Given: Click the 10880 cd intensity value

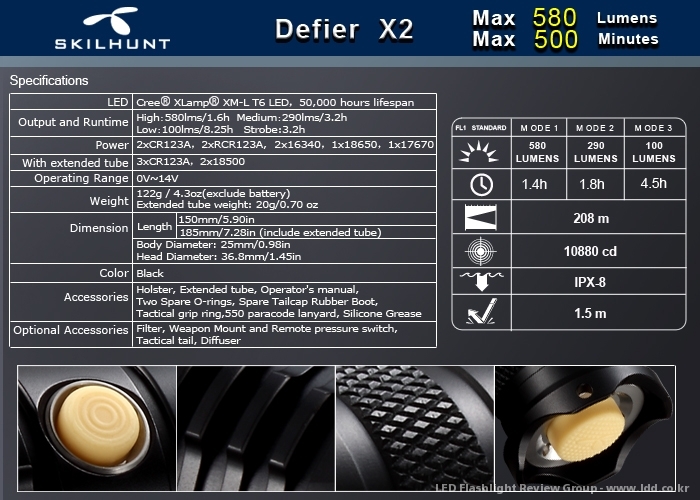Looking at the screenshot, I should coord(590,251).
